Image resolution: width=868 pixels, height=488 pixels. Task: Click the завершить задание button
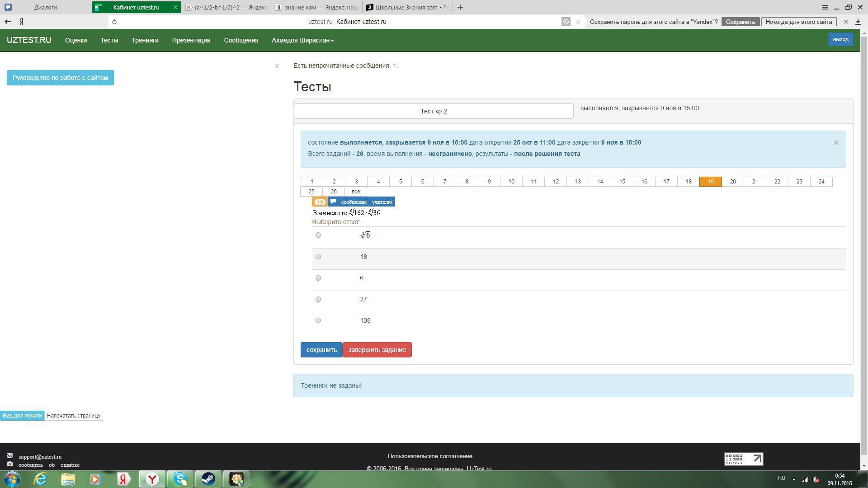click(x=377, y=350)
